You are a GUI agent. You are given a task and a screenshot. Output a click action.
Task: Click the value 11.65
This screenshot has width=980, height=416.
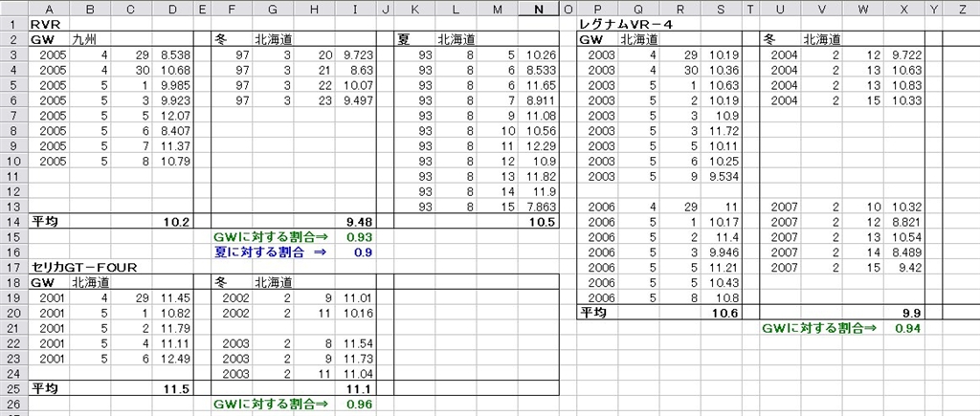pyautogui.click(x=542, y=85)
